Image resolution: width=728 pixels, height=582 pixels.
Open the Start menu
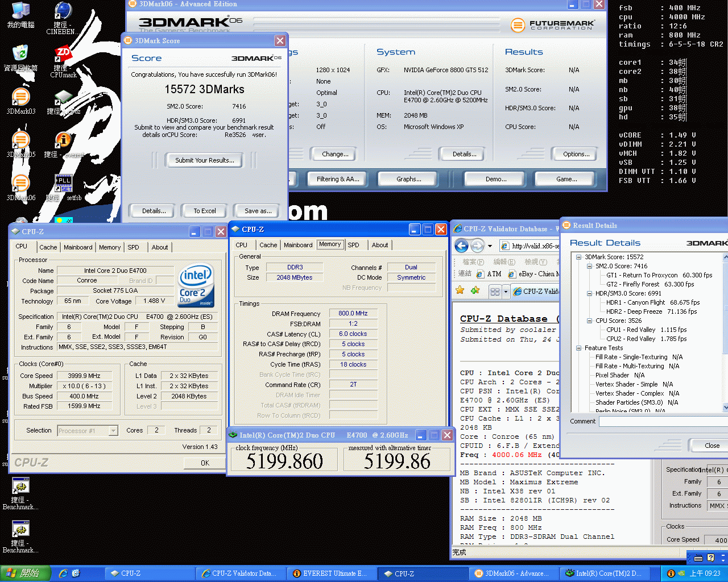(26, 573)
